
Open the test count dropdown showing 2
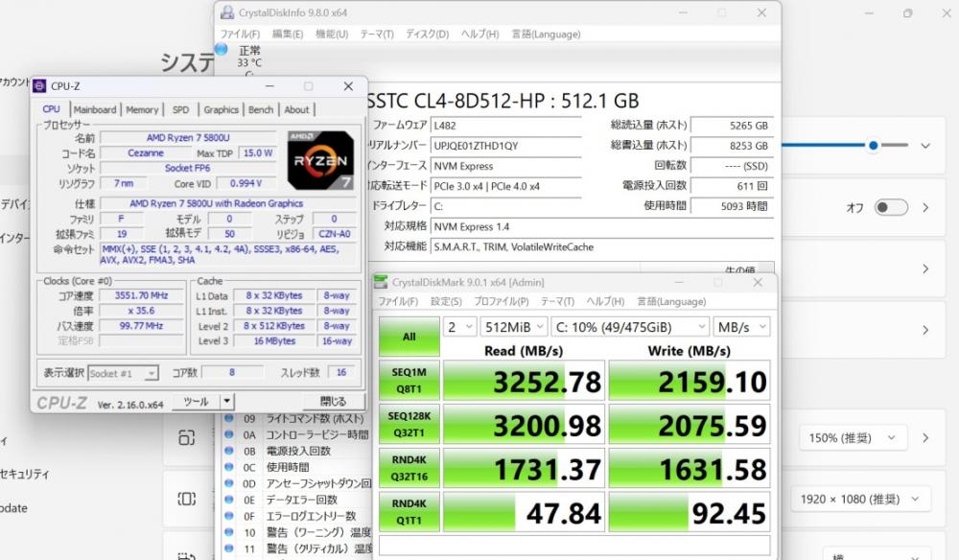tap(460, 327)
